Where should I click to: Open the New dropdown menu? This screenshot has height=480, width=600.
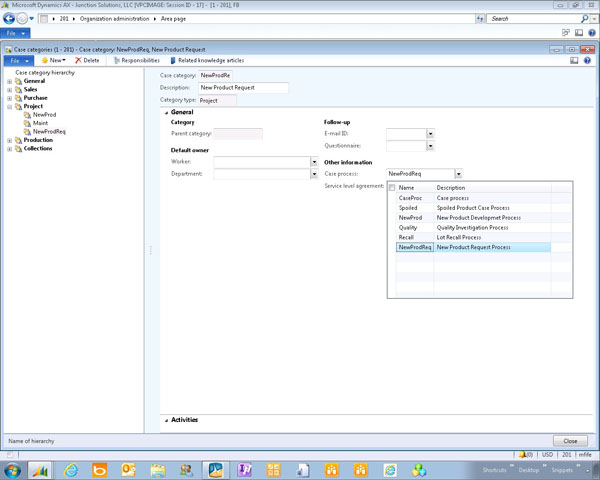click(53, 60)
